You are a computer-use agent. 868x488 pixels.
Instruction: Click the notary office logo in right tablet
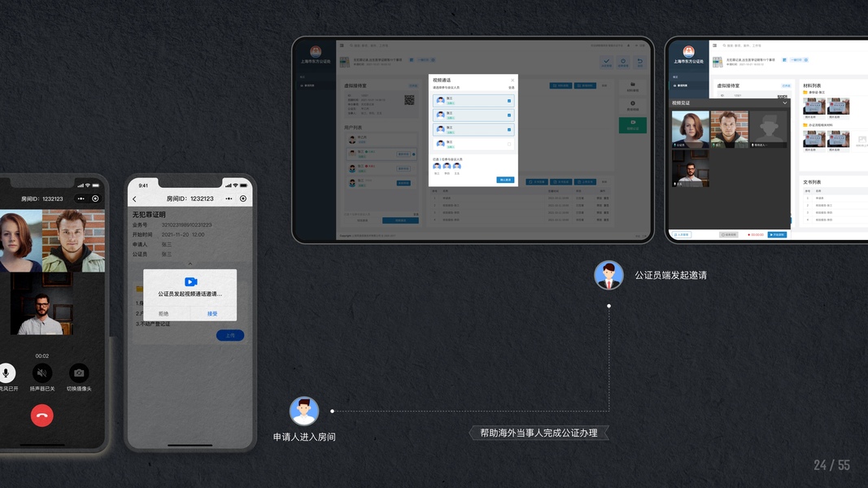689,51
